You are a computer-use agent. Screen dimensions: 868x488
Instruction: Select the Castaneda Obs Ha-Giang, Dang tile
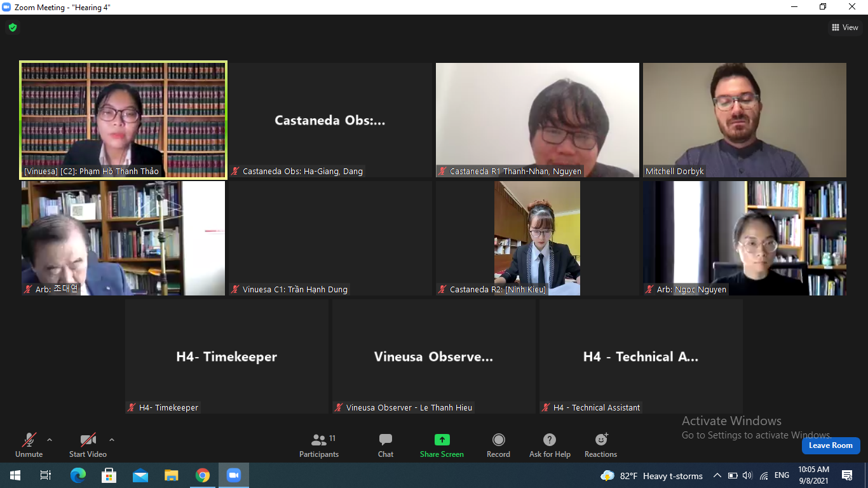330,120
